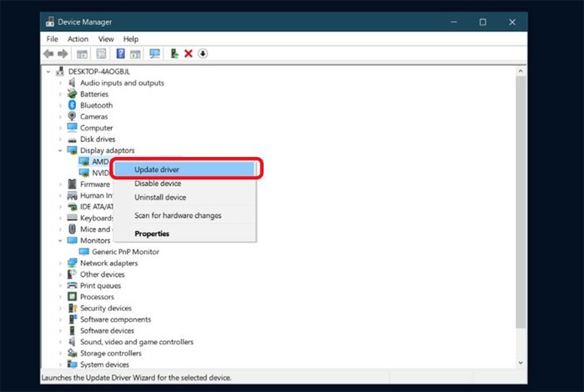Click the vertical scrollbar thumb
Viewport: 584px width, 392px height.
521,202
